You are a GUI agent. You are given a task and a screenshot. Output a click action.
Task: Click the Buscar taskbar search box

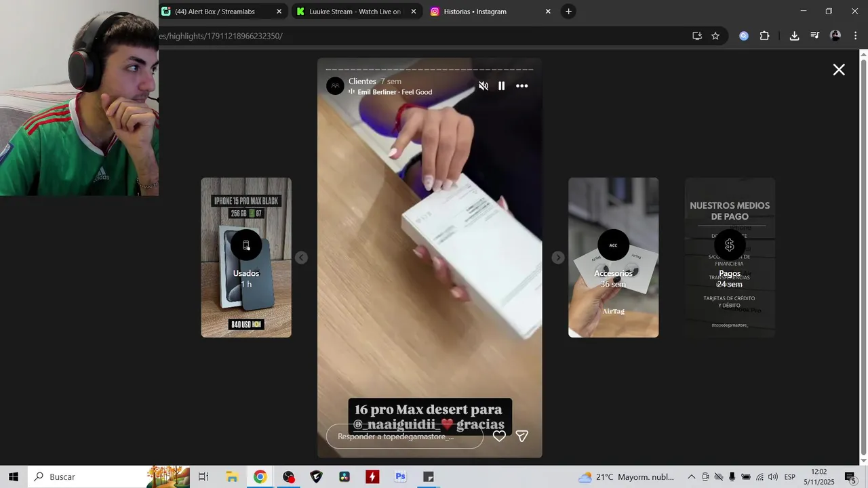click(x=108, y=476)
